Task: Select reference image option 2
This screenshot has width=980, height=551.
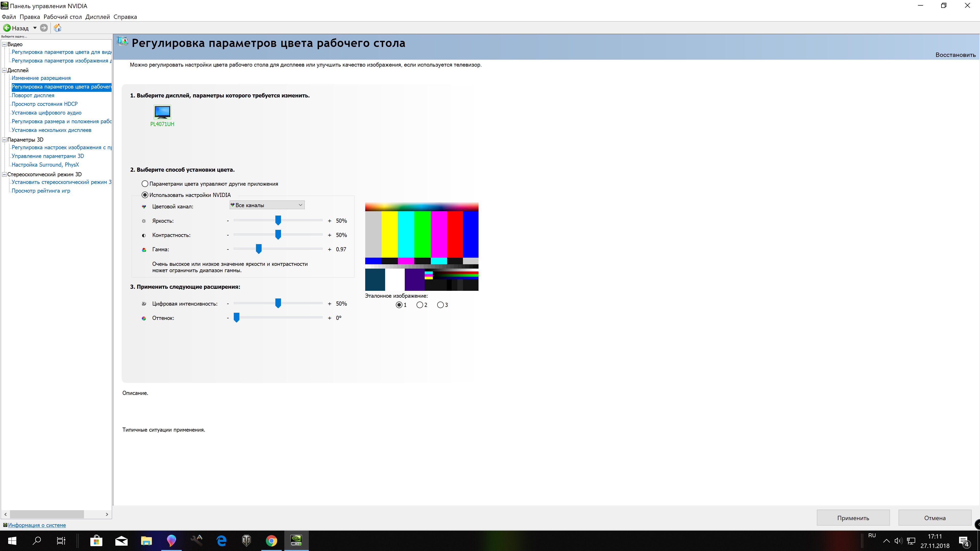Action: click(420, 305)
